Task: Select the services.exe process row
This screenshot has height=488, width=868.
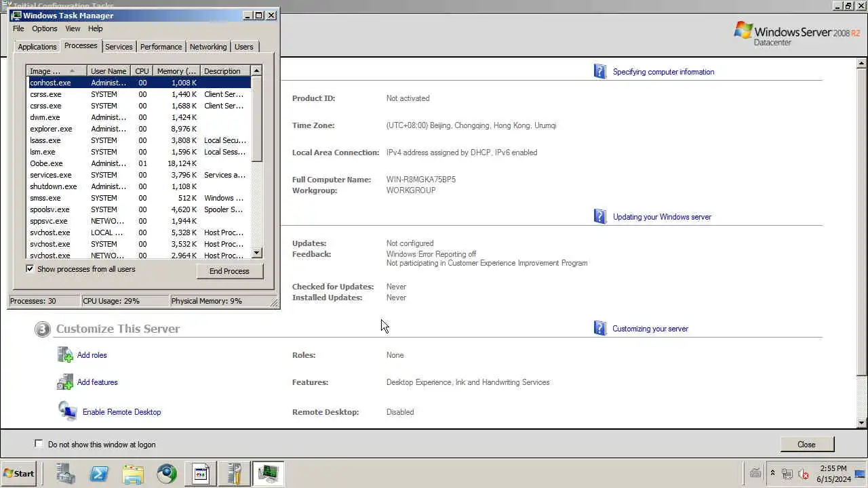Action: [139, 175]
